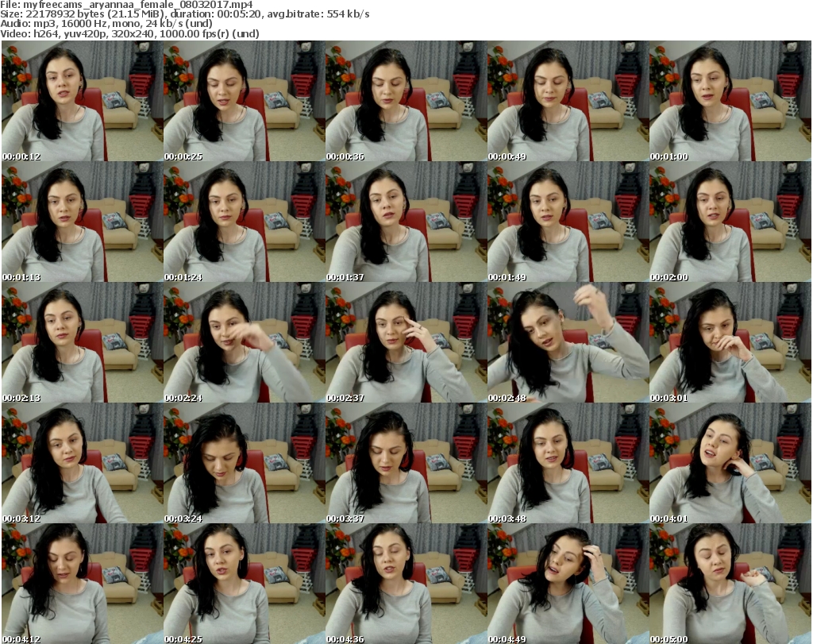Select the thumbnail stamped 00:00:12
813x644 pixels.
(x=82, y=101)
